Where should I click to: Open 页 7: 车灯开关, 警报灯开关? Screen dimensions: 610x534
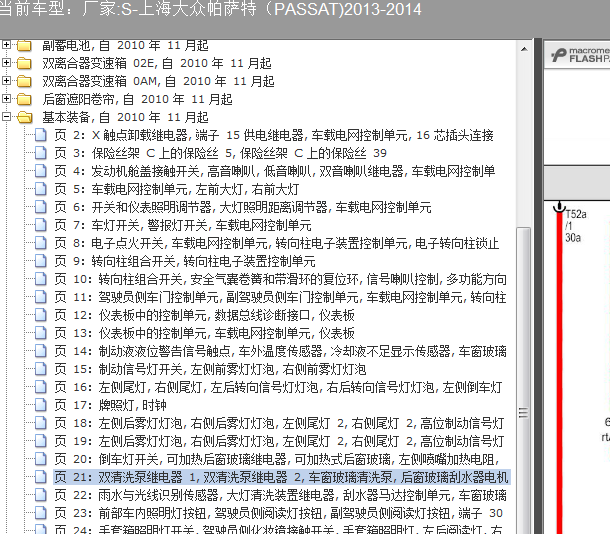[x=183, y=225]
